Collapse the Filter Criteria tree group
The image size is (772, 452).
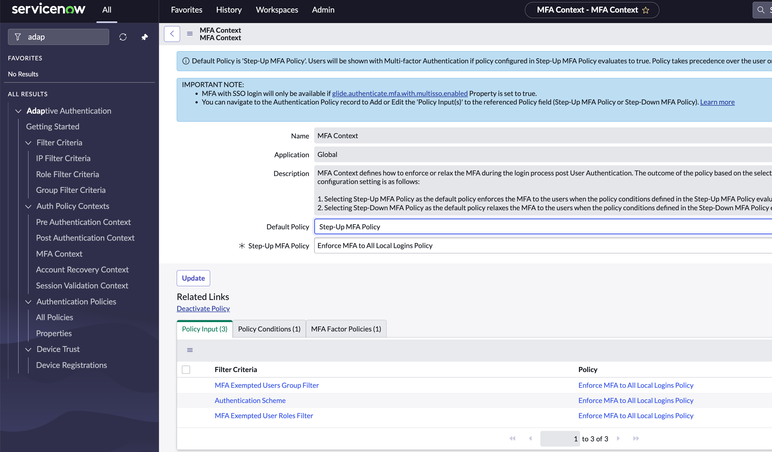point(28,143)
